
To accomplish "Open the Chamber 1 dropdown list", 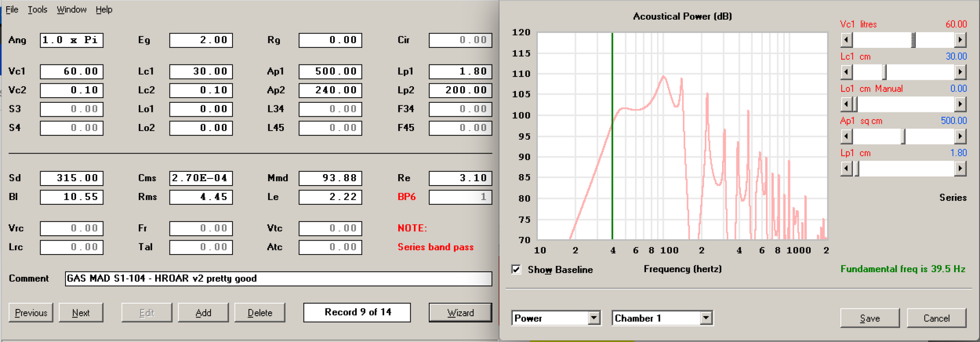I will tap(706, 318).
